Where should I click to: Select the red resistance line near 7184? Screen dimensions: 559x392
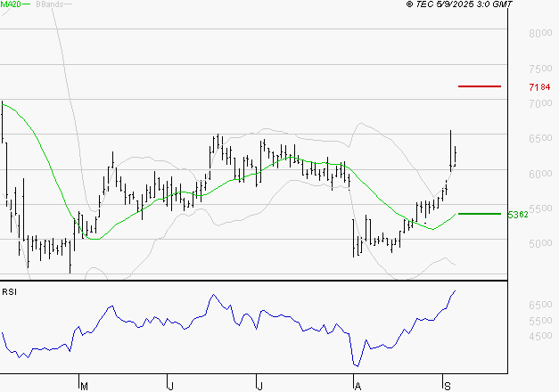(x=480, y=86)
